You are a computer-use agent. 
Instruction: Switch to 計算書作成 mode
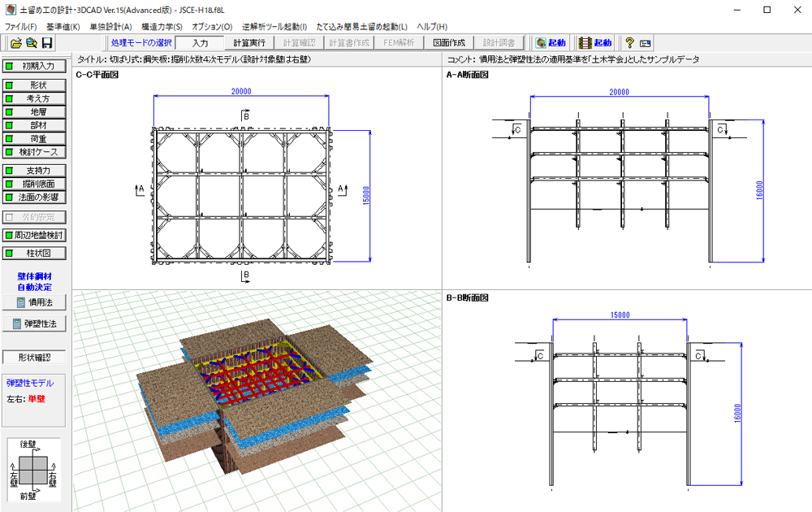(349, 43)
